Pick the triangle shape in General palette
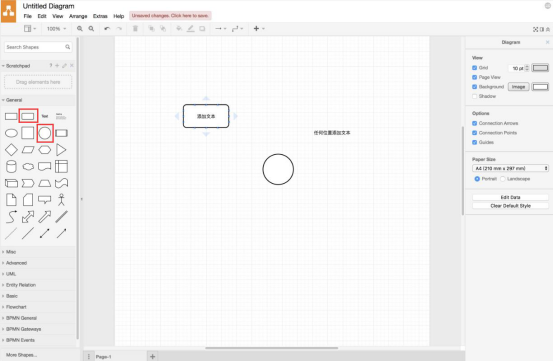 click(61, 150)
